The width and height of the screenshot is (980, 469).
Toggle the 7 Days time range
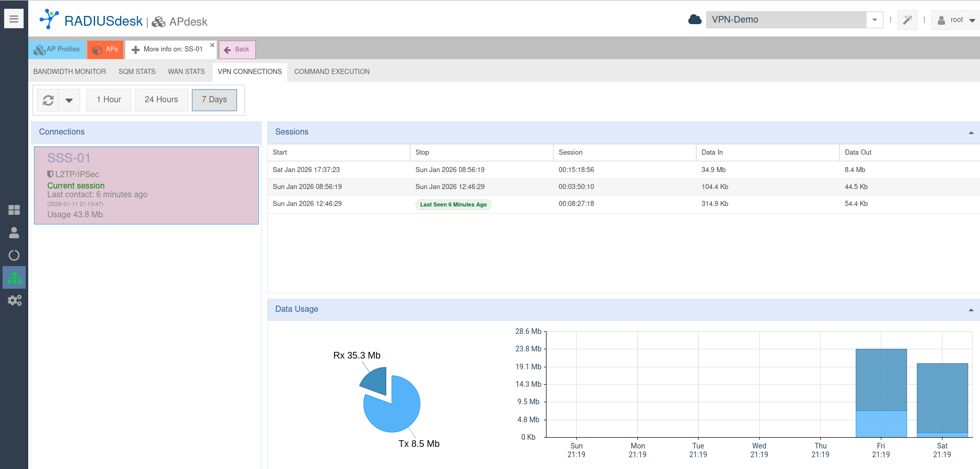(x=214, y=100)
